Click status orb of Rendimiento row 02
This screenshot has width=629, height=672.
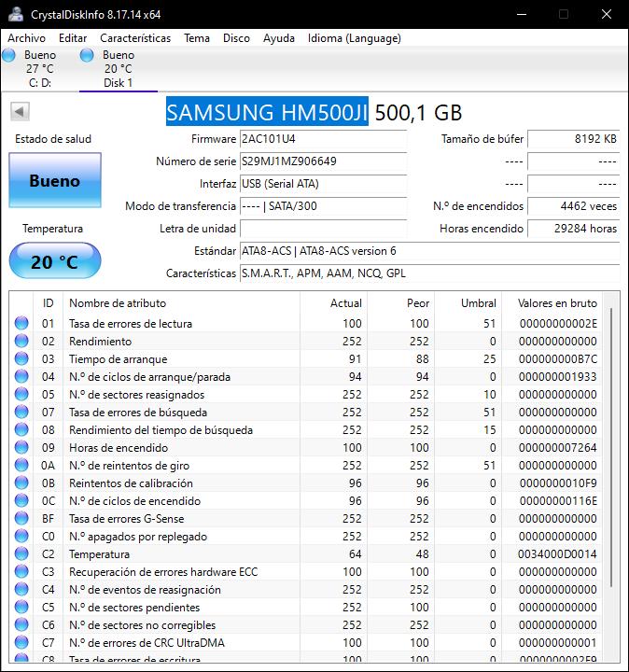click(x=21, y=342)
